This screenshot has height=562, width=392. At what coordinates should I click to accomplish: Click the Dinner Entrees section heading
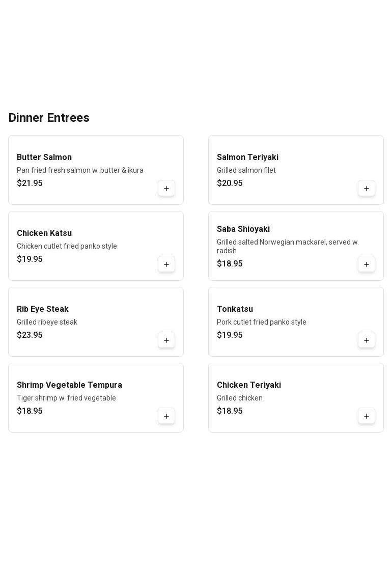(49, 118)
